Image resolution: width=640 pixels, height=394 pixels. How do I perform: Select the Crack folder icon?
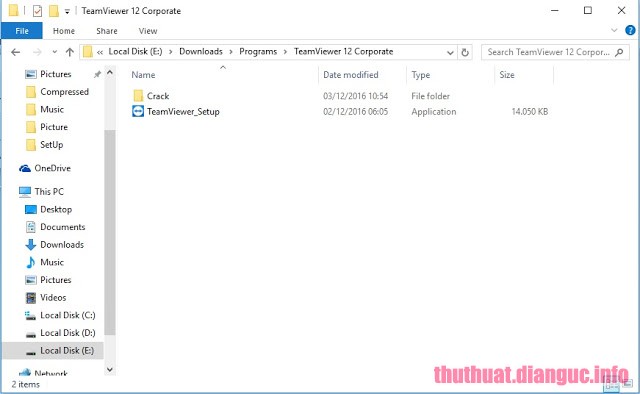tap(138, 96)
